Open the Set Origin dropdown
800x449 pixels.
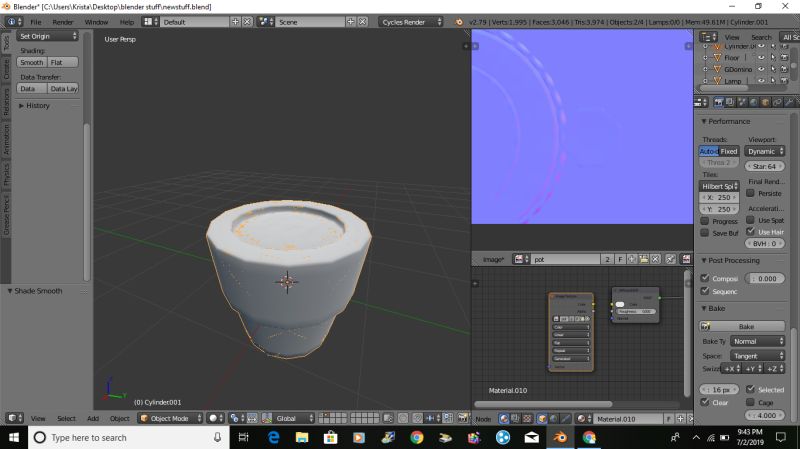[x=47, y=36]
